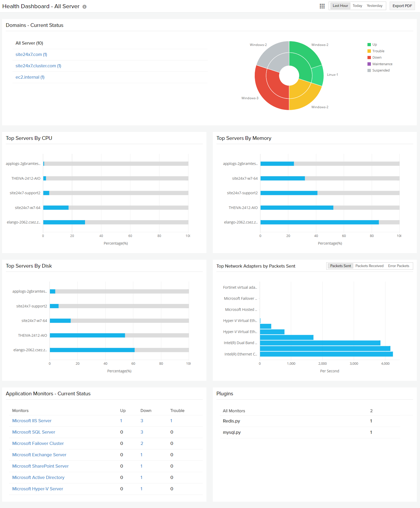420x508 pixels.
Task: Click applogs-2gbramtes.. label in CPU chart
Action: (x=23, y=164)
